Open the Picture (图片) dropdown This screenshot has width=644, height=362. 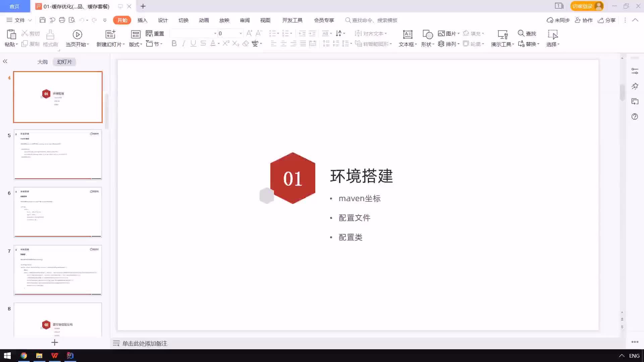(x=448, y=34)
